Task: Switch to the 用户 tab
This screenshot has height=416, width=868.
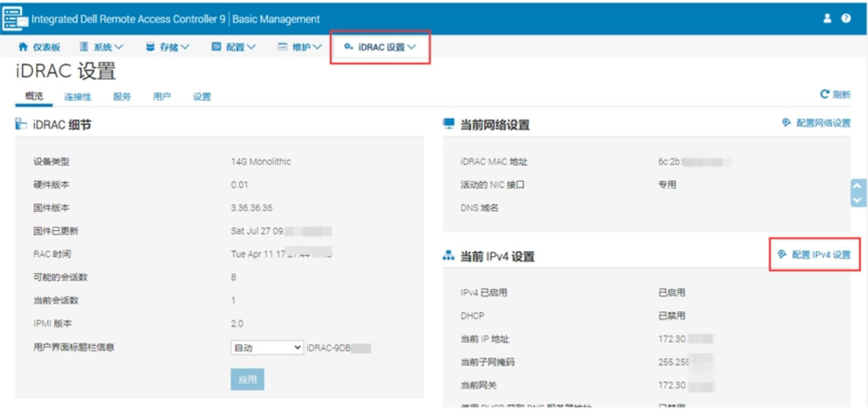Action: 161,97
